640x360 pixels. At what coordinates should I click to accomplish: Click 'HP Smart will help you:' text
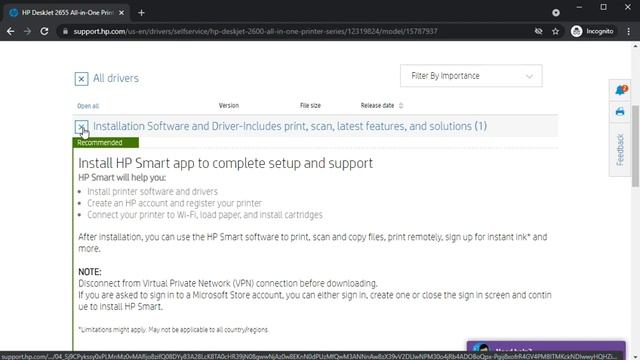[122, 178]
